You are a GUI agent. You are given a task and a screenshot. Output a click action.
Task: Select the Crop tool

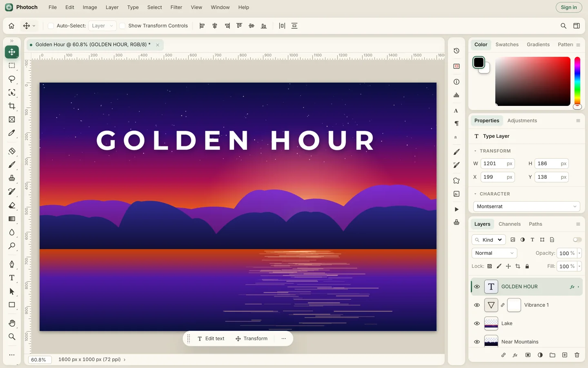coord(12,106)
